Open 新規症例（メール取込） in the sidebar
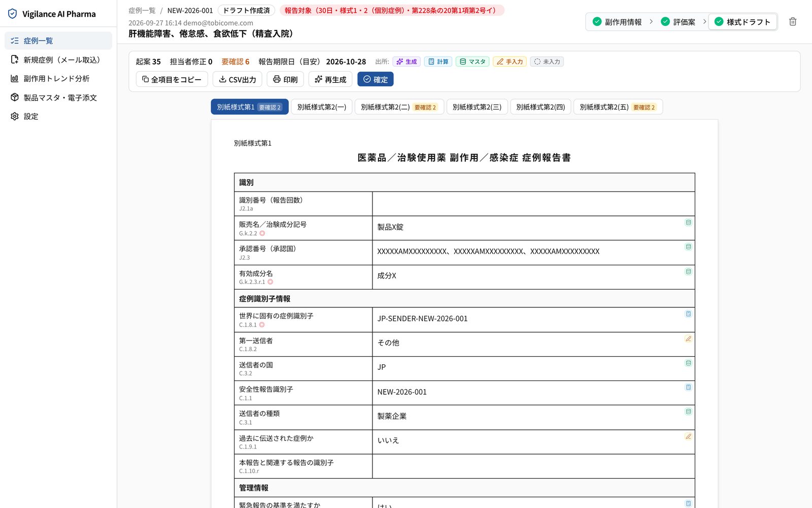 [58, 59]
